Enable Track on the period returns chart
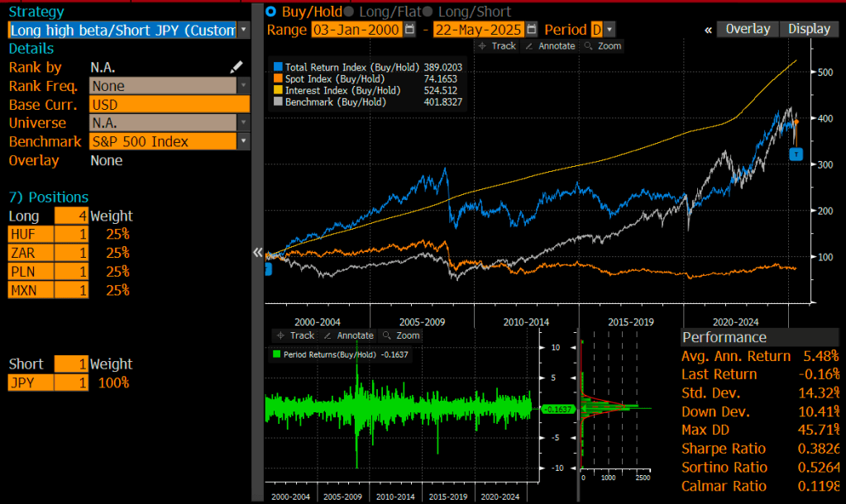846x504 pixels. 294,335
